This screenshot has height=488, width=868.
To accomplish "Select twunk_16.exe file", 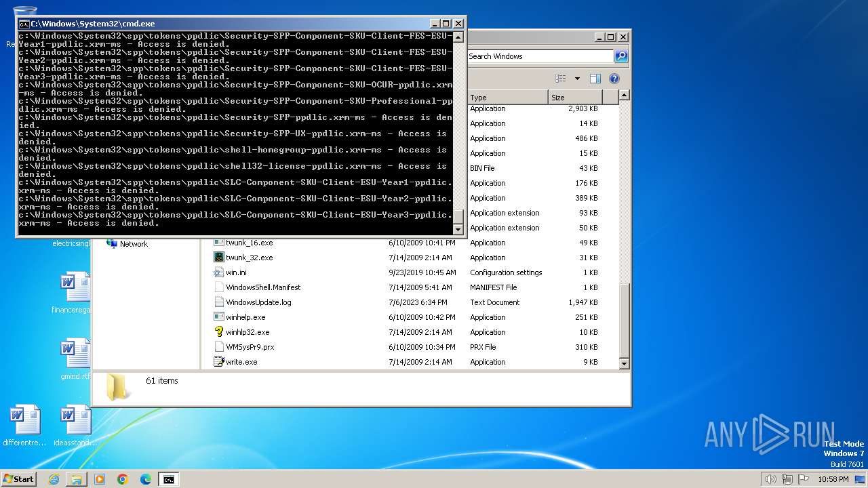I will pyautogui.click(x=249, y=243).
